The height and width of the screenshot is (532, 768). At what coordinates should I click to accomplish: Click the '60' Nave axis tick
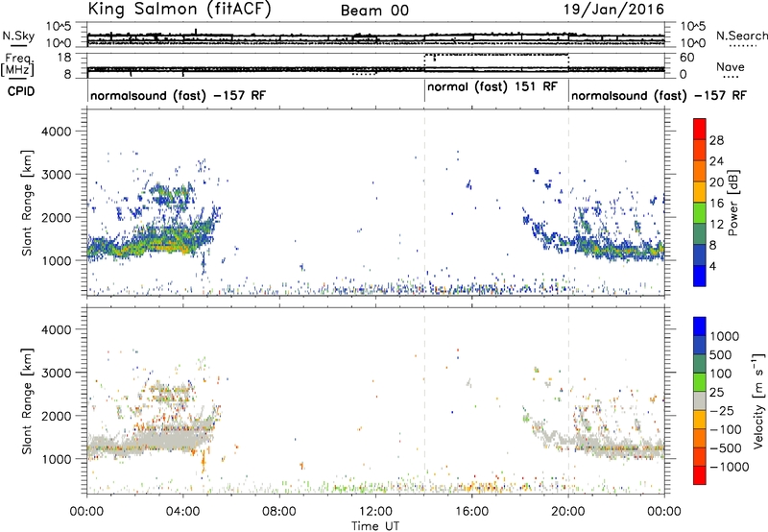pyautogui.click(x=687, y=58)
